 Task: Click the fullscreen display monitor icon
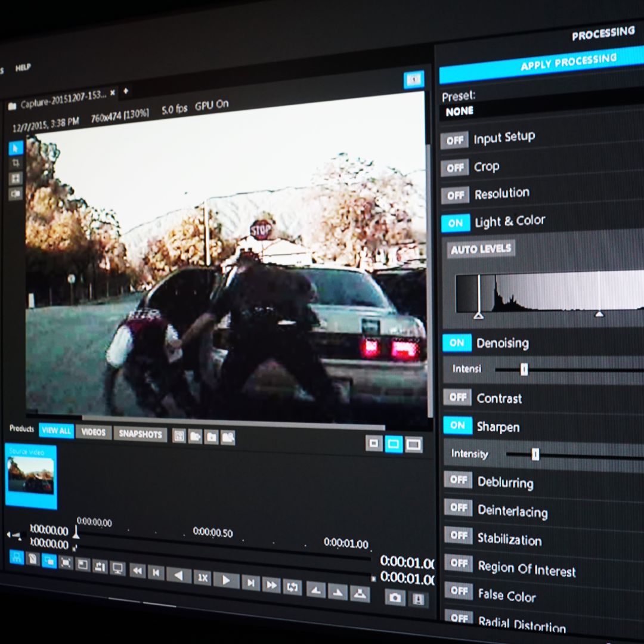click(x=117, y=569)
